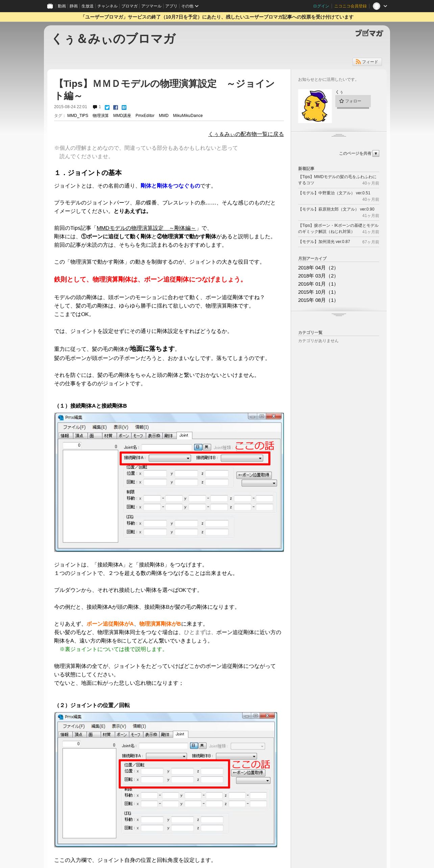
Task: Click the フォロー star button
Action: click(353, 101)
